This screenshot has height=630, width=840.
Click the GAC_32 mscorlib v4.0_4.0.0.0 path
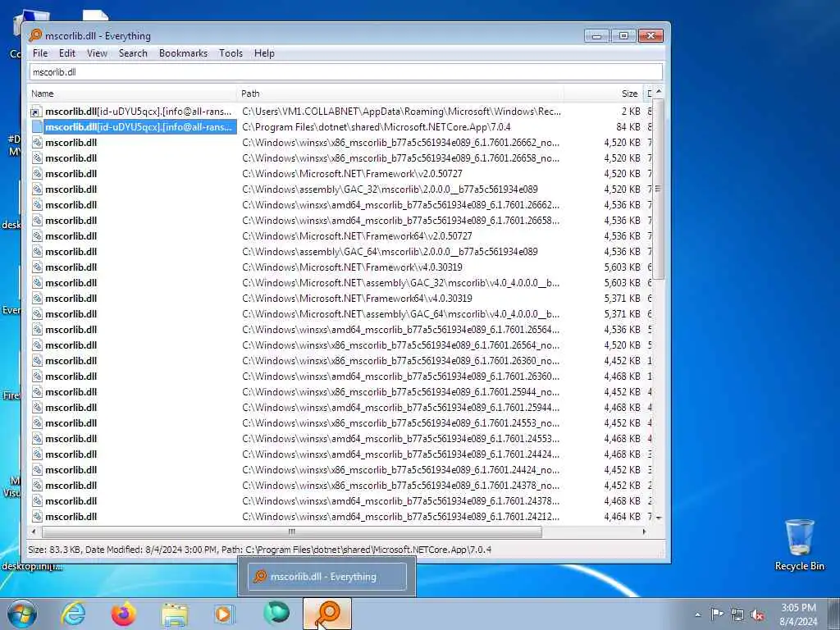point(400,282)
